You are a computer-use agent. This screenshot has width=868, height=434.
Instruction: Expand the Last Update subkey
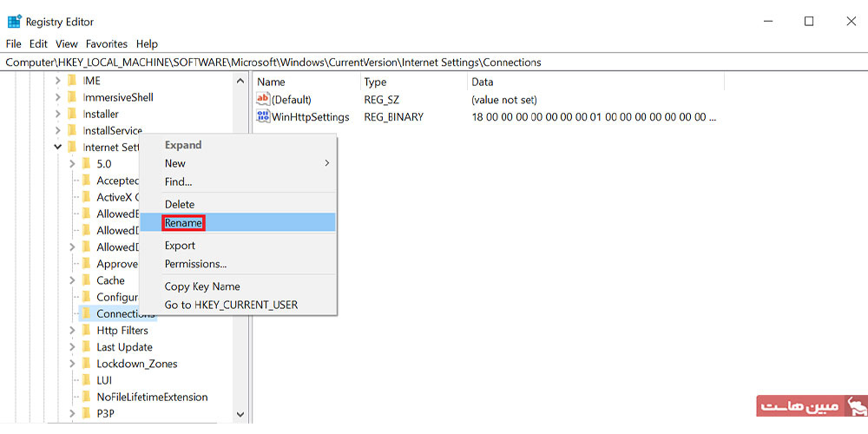pyautogui.click(x=72, y=347)
